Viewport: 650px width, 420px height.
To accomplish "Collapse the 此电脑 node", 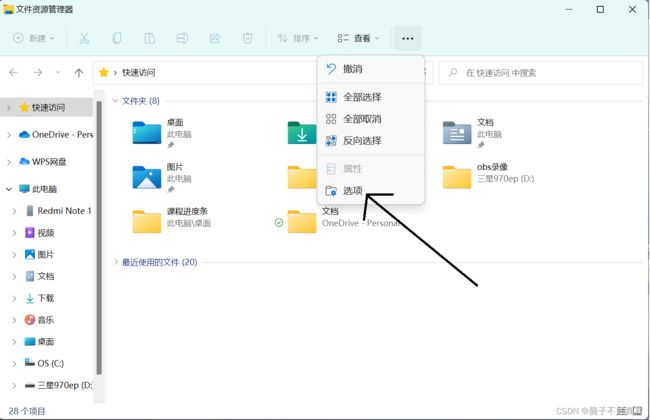I will coord(9,189).
